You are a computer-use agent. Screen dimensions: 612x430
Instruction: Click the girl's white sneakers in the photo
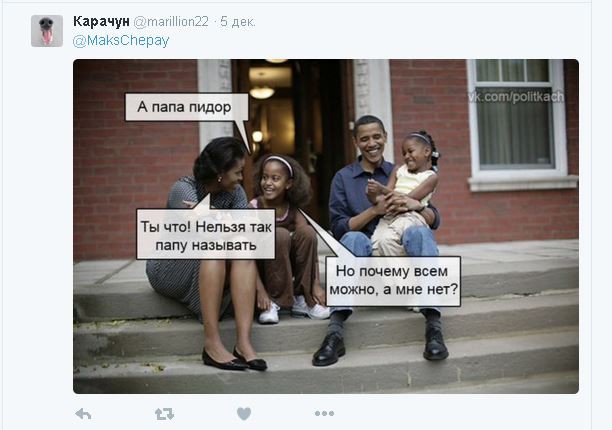click(294, 310)
